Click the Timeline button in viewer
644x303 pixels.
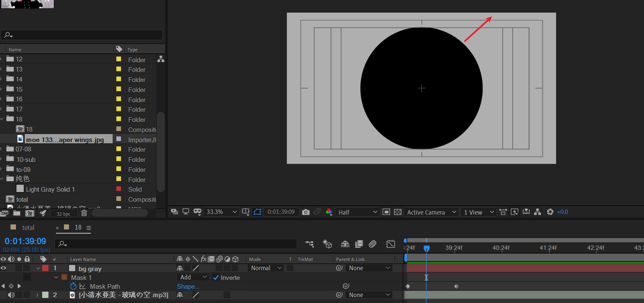click(526, 212)
